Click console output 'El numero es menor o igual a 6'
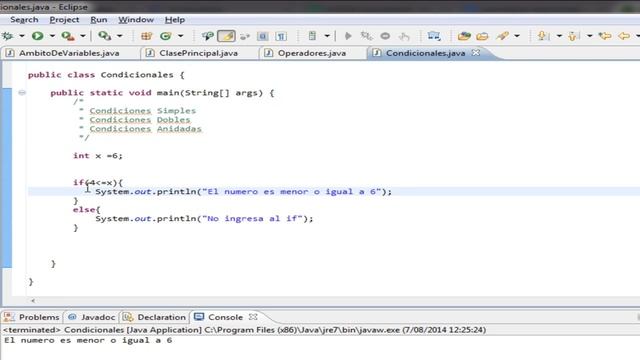640x360 pixels. coord(88,340)
